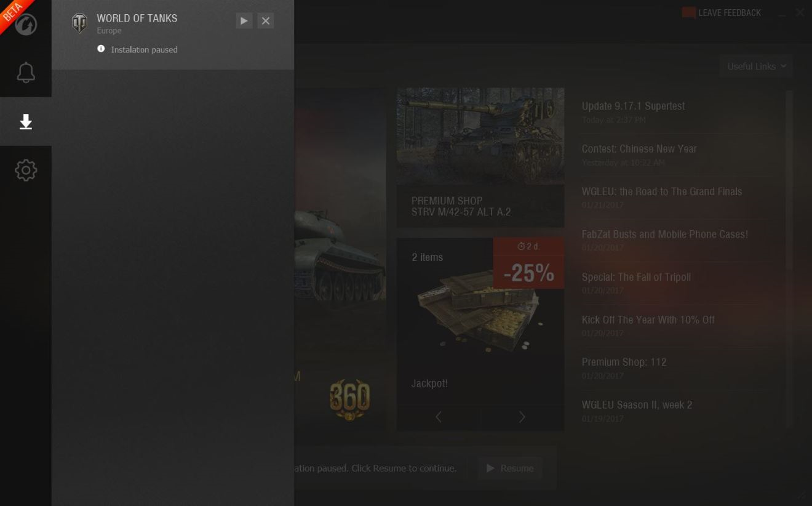Open settings with the gear icon

point(26,171)
